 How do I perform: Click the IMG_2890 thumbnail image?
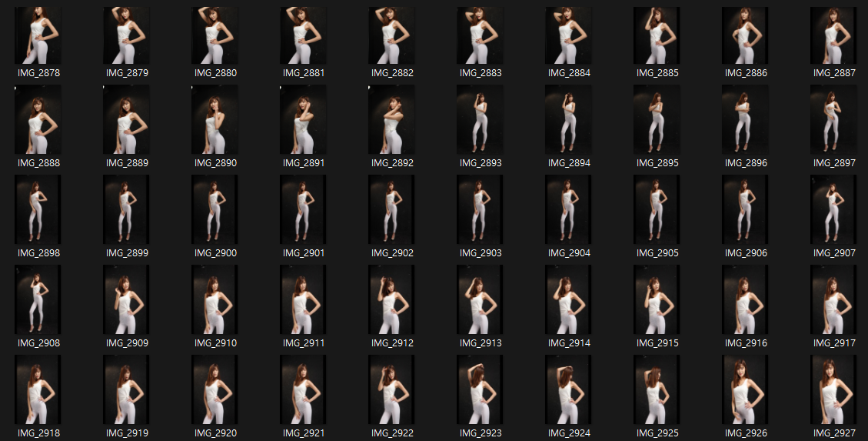[x=215, y=119]
